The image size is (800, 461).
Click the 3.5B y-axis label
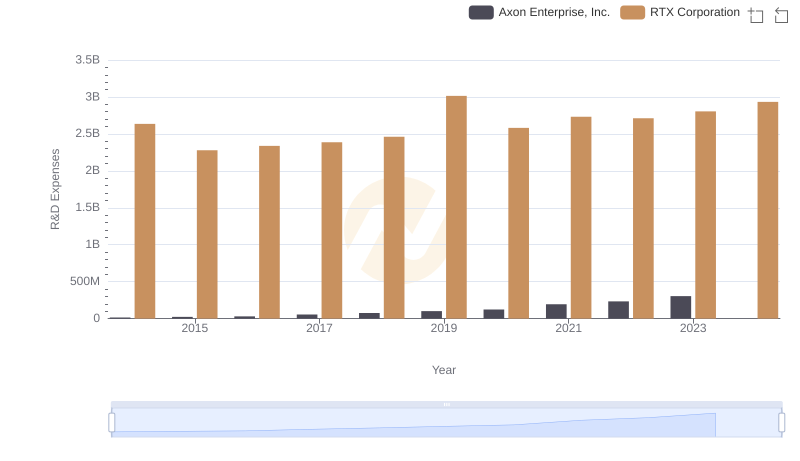(88, 60)
